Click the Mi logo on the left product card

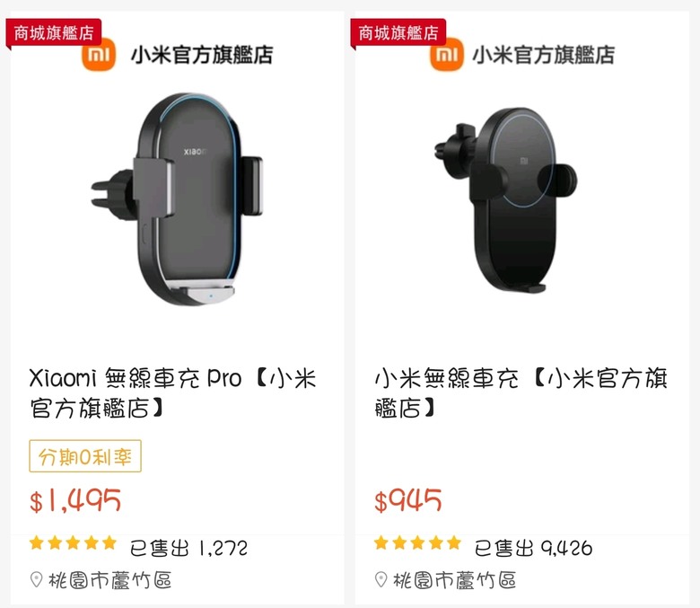tap(99, 55)
